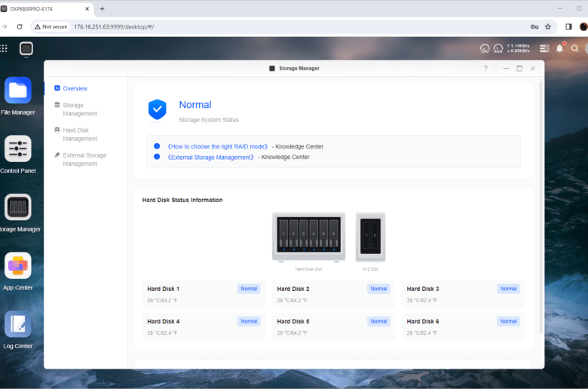Image resolution: width=588 pixels, height=389 pixels.
Task: Bookmark this page with the star icon
Action: (548, 26)
